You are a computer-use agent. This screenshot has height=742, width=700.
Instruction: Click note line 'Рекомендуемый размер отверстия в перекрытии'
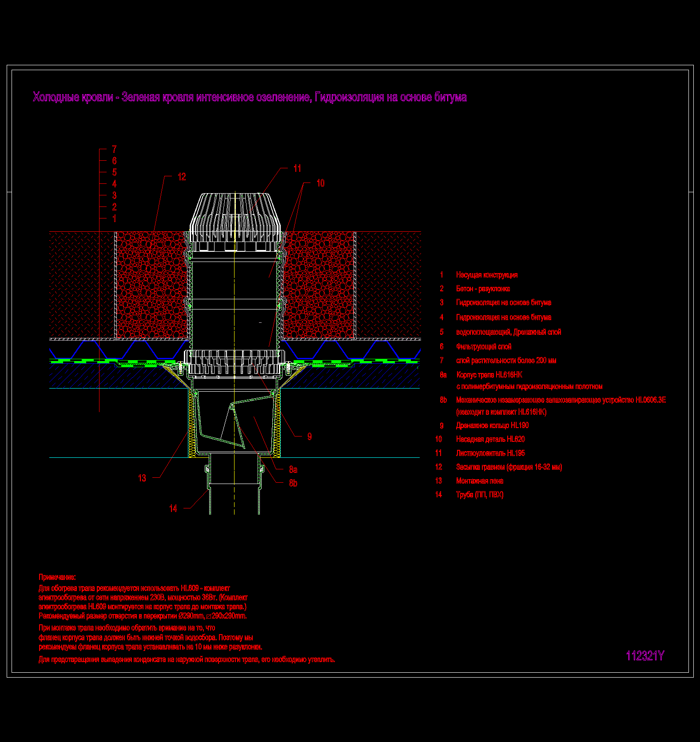pyautogui.click(x=143, y=616)
